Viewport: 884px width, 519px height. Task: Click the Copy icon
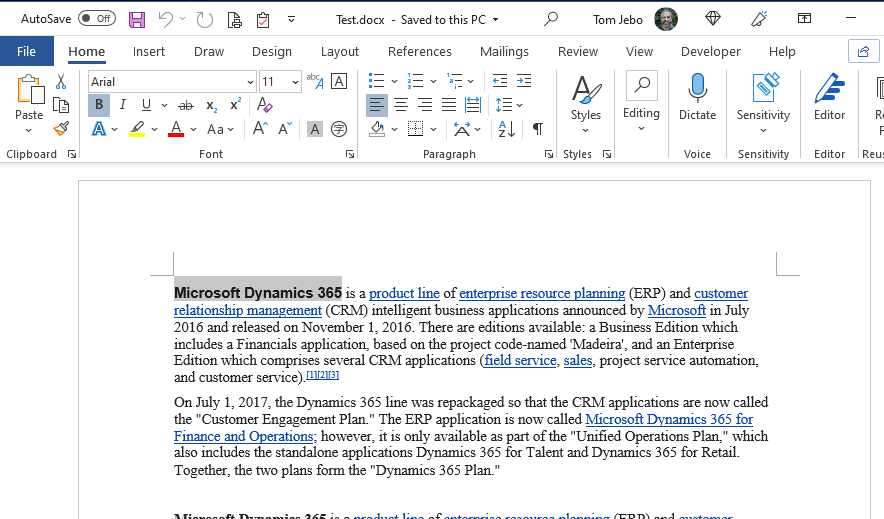coord(61,105)
